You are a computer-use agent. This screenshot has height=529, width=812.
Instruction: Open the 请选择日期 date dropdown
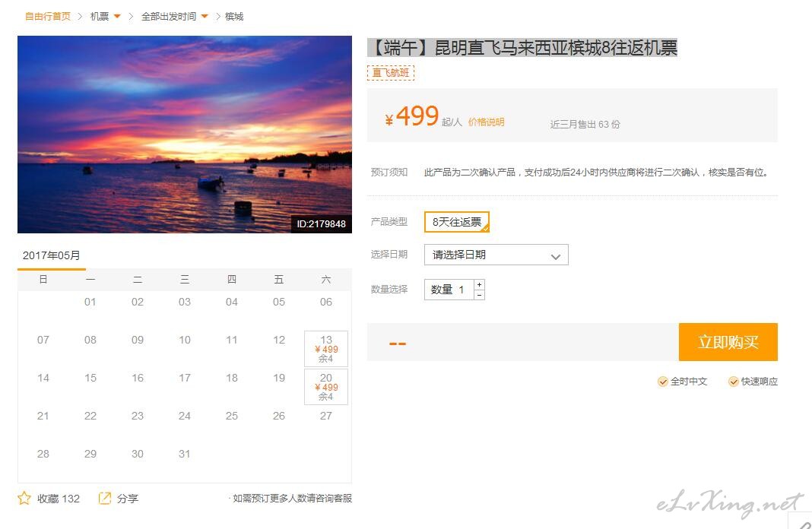[x=496, y=255]
